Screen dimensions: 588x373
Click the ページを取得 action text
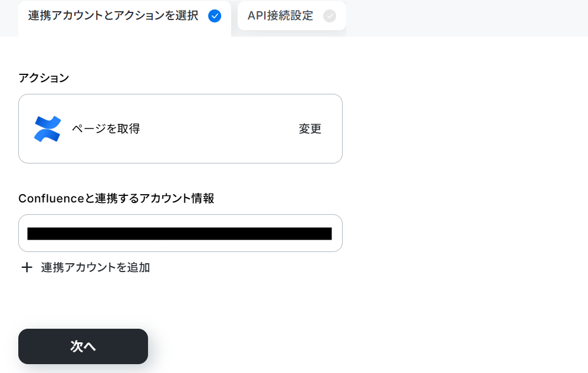click(x=106, y=129)
